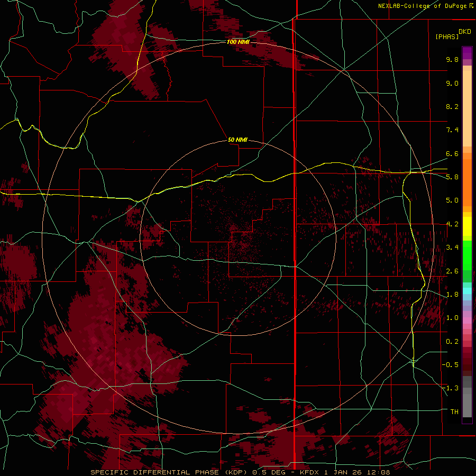The height and width of the screenshot is (476, 476).
Task: Pick the peach band of the color scale
Action: click(467, 108)
